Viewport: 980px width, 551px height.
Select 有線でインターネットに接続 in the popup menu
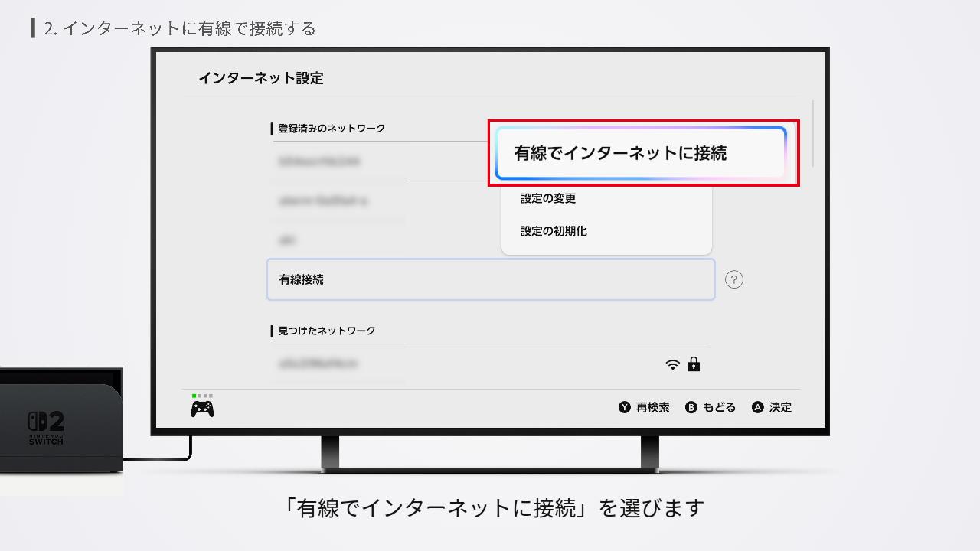[643, 153]
